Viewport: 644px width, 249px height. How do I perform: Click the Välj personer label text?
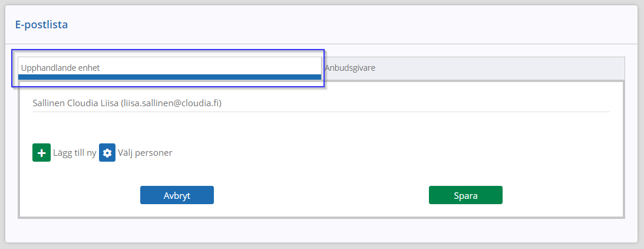coord(146,153)
